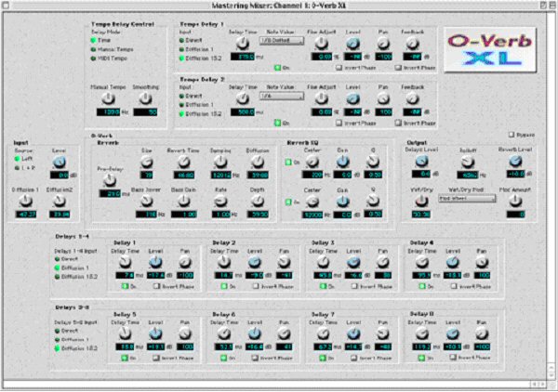Click the second EQ band Center knob
The height and width of the screenshot is (392, 558).
(x=312, y=202)
